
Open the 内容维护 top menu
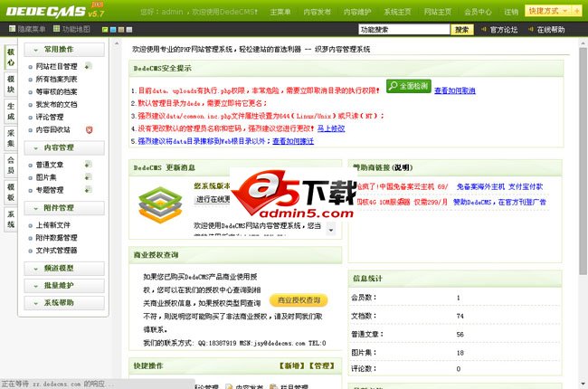[x=357, y=12]
